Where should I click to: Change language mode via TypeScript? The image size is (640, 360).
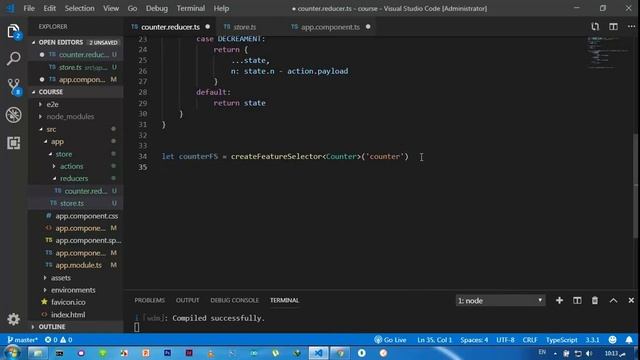tap(562, 340)
